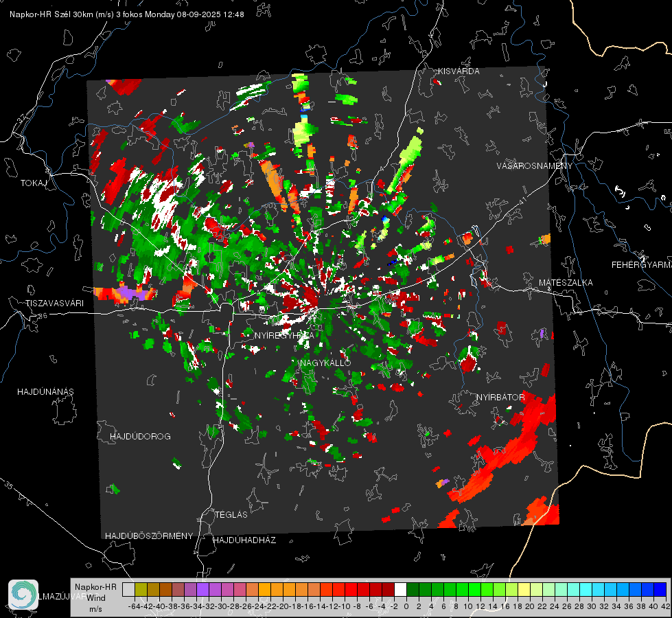Click the FEHÉRGYARMAT label at the map edge
This screenshot has height=618, width=672.
(642, 265)
